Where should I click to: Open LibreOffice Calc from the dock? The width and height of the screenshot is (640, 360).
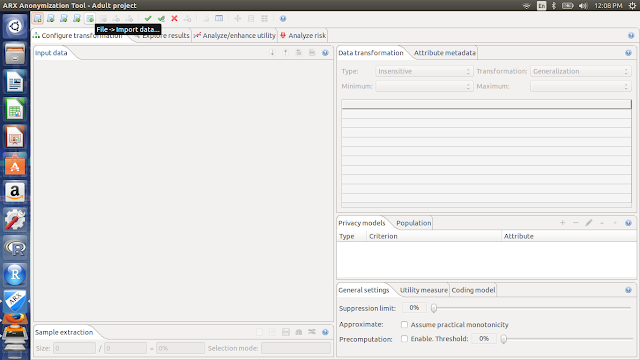pyautogui.click(x=15, y=109)
